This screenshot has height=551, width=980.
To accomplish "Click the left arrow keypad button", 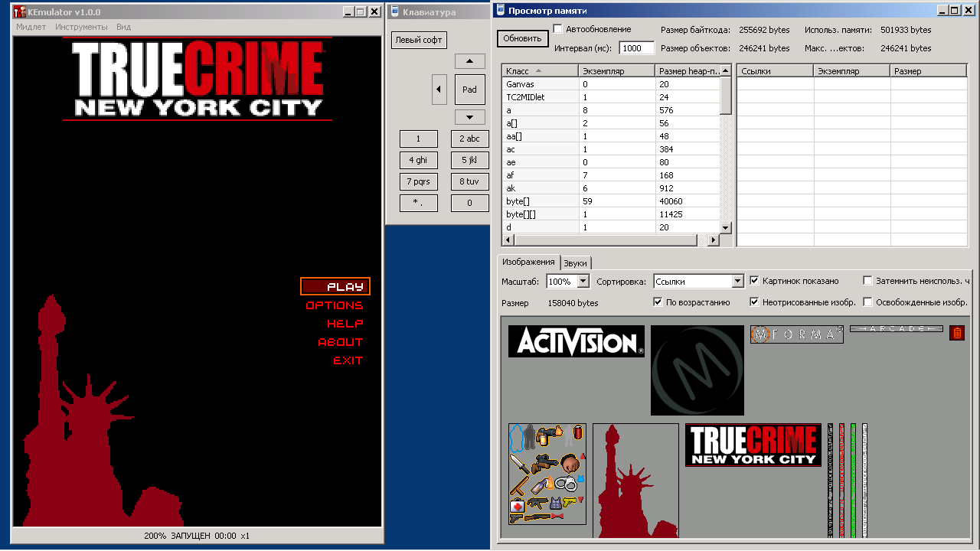I will [439, 90].
